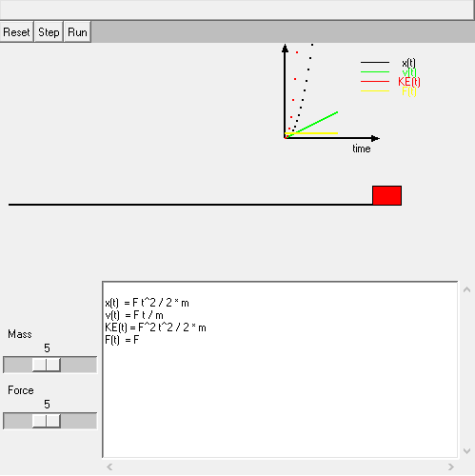Click the x(t) legend entry
Image resolution: width=475 pixels, height=476 pixels.
409,62
